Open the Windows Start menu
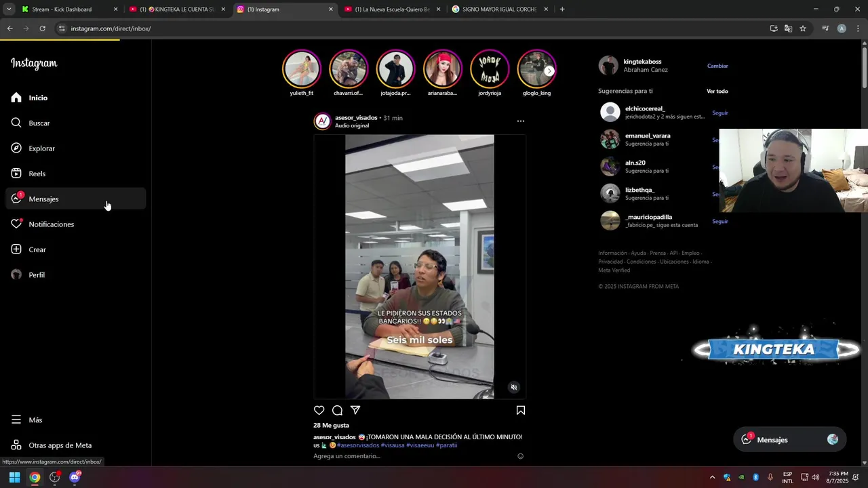868x488 pixels. (14, 477)
